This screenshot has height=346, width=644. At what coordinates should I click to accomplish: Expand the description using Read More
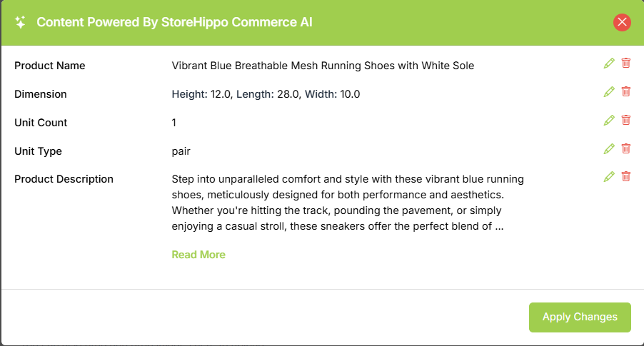[x=198, y=255]
